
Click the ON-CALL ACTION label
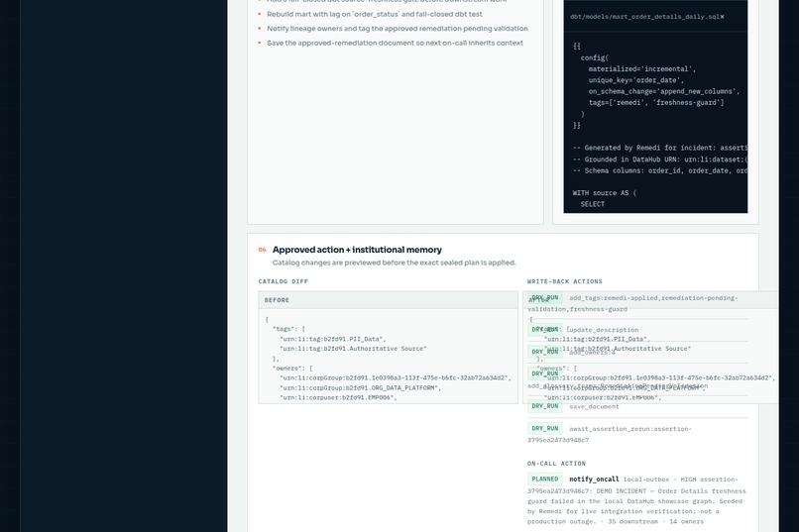click(556, 464)
